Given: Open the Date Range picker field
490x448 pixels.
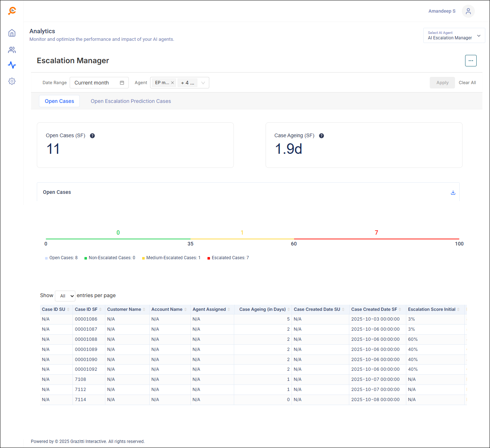Looking at the screenshot, I should tap(99, 83).
